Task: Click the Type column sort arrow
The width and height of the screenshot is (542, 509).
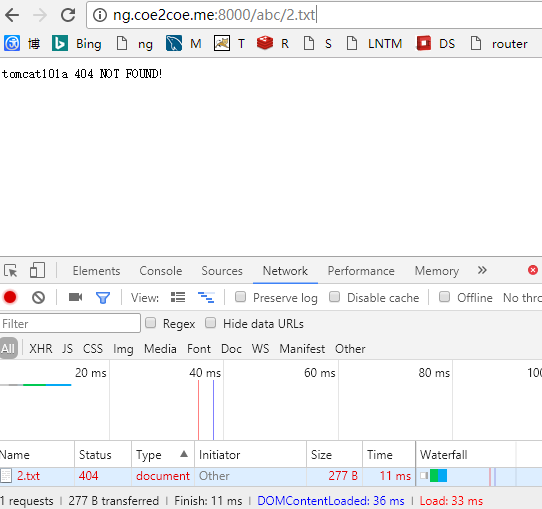Action: [184, 454]
